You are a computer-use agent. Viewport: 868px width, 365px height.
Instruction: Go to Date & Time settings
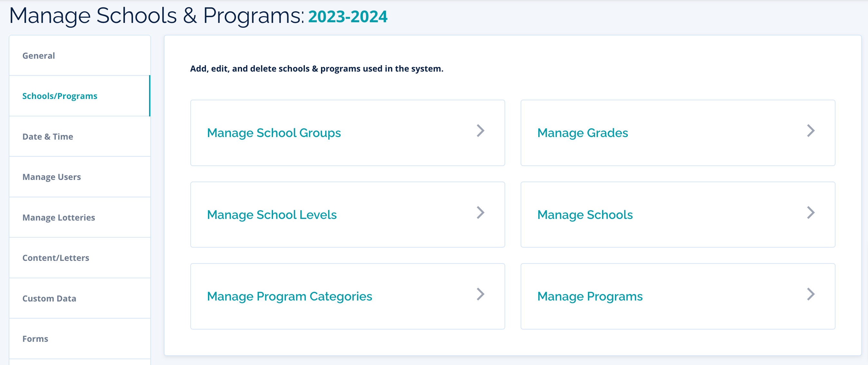(x=48, y=137)
